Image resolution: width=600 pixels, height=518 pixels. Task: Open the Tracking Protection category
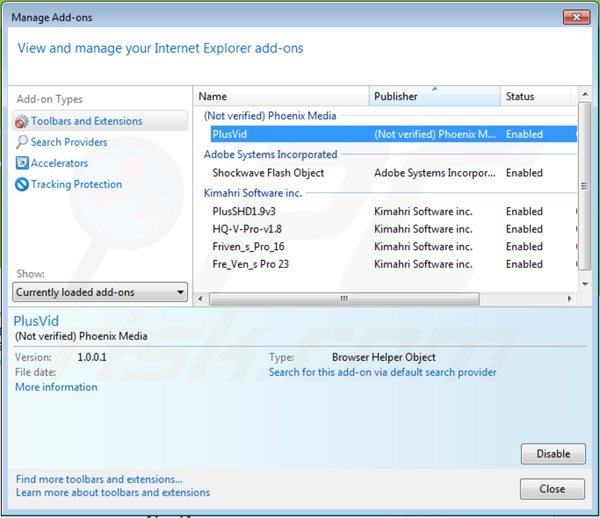[x=77, y=184]
